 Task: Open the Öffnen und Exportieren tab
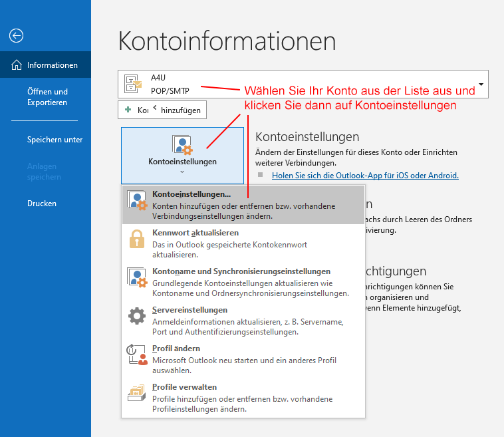coord(47,97)
